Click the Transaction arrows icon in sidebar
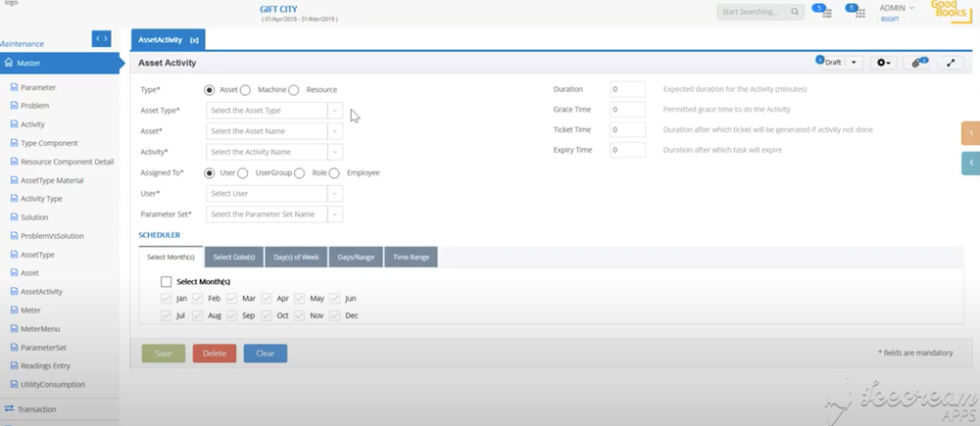Image resolution: width=980 pixels, height=426 pixels. tap(9, 408)
